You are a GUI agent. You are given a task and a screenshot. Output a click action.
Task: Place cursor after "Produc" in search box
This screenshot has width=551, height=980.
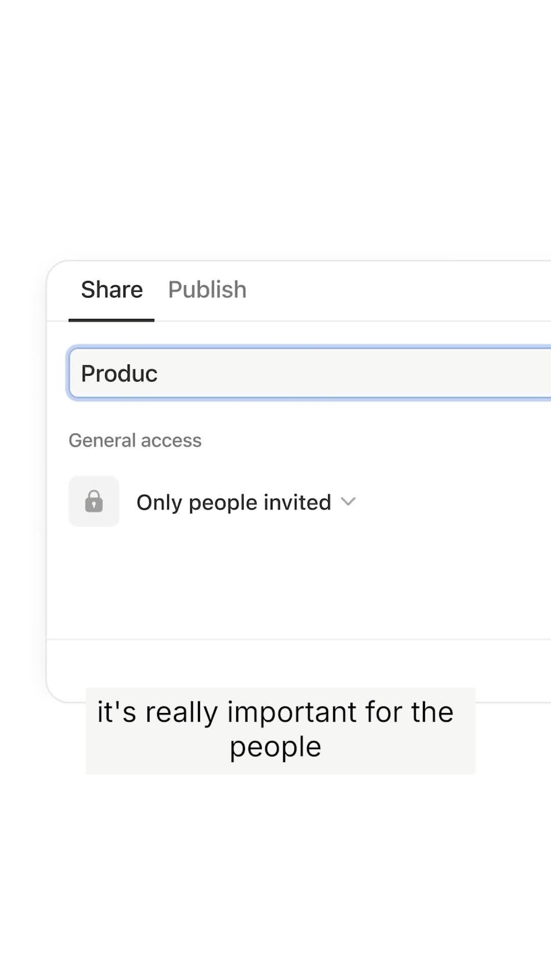click(x=159, y=374)
